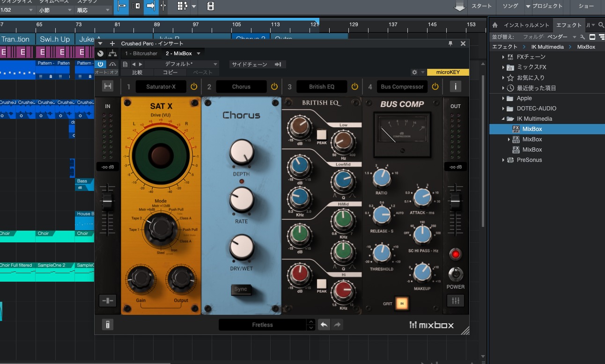Viewport: 605px width, 364px height.
Task: Click the automation mode curve icon
Action: coord(113,64)
